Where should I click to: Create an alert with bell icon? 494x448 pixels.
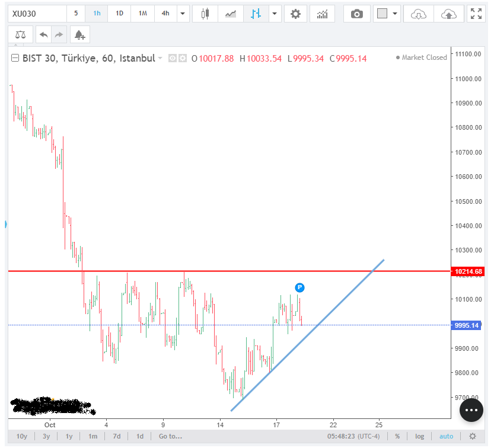click(x=79, y=35)
